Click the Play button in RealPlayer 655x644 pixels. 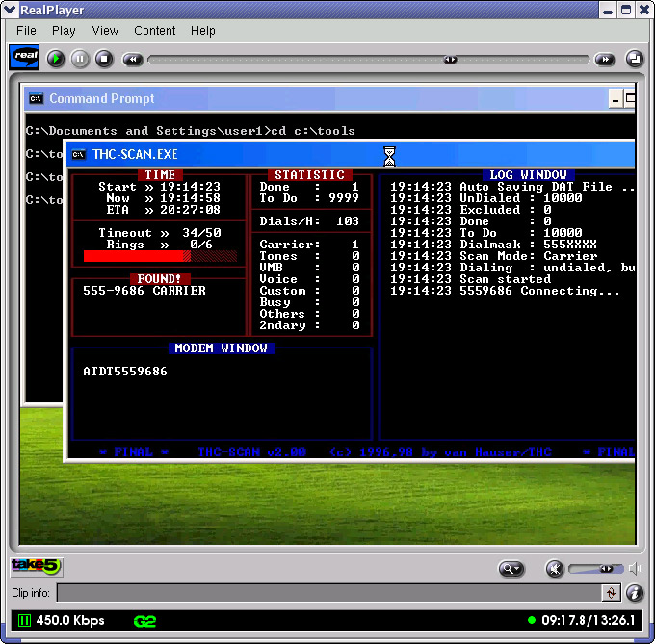[56, 59]
